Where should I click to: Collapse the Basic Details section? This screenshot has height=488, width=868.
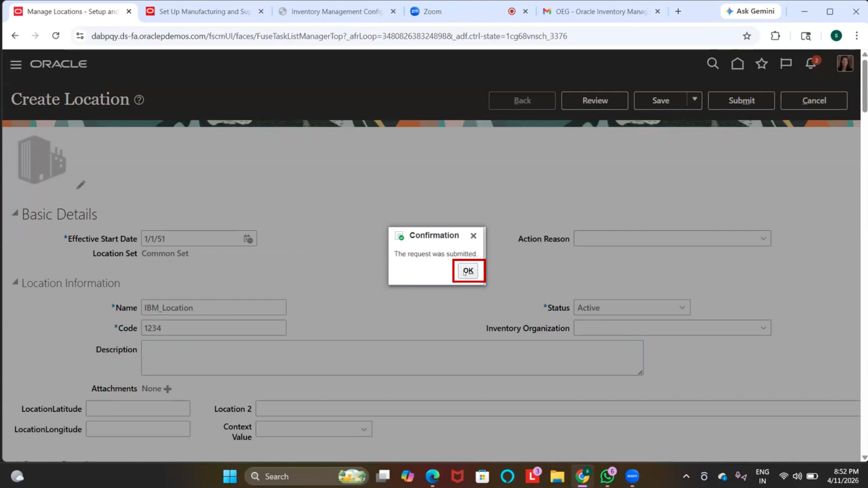pos(15,213)
